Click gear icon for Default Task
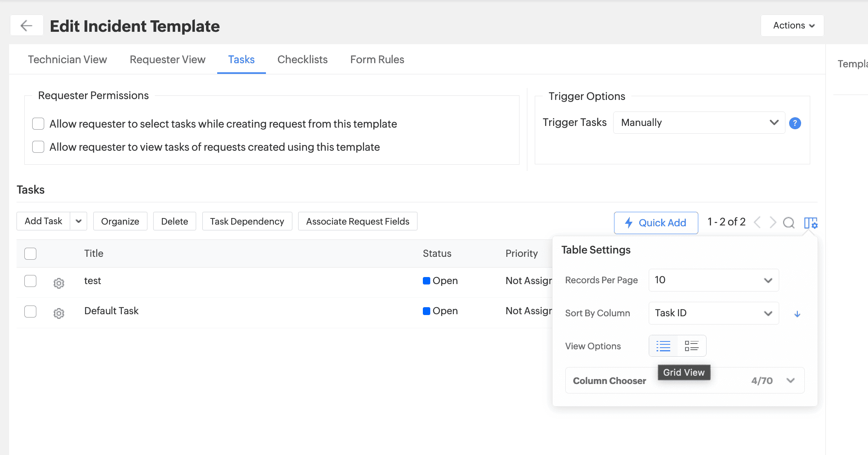This screenshot has height=455, width=868. tap(59, 313)
